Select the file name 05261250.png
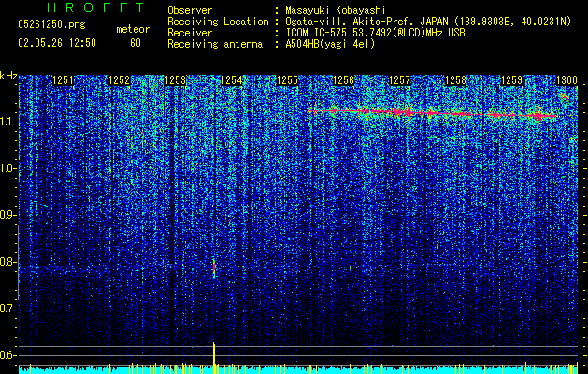 pyautogui.click(x=51, y=25)
